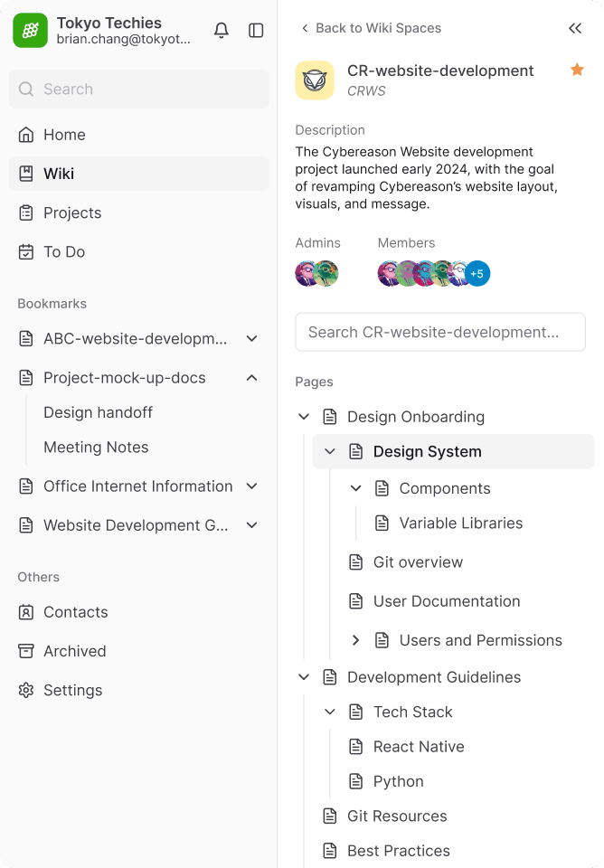Click the Archived box icon
The image size is (604, 868).
click(26, 651)
